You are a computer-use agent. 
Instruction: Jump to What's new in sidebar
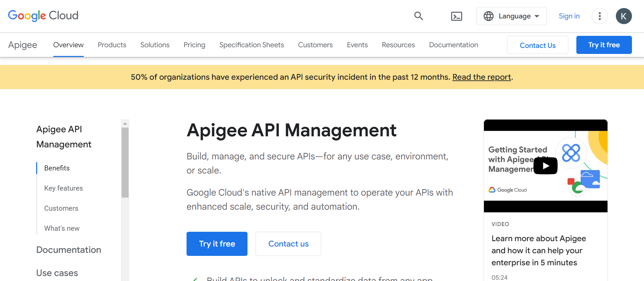point(62,228)
